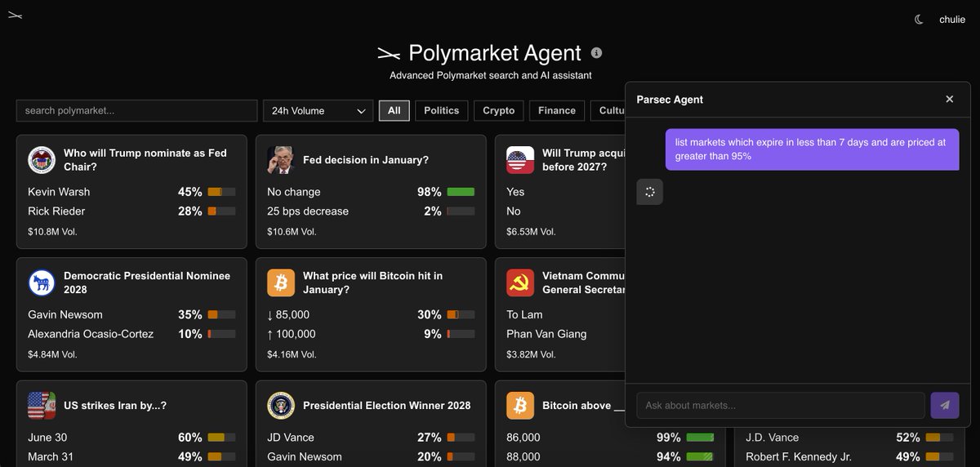The image size is (980, 467).
Task: Select the All category filter
Action: click(x=394, y=110)
